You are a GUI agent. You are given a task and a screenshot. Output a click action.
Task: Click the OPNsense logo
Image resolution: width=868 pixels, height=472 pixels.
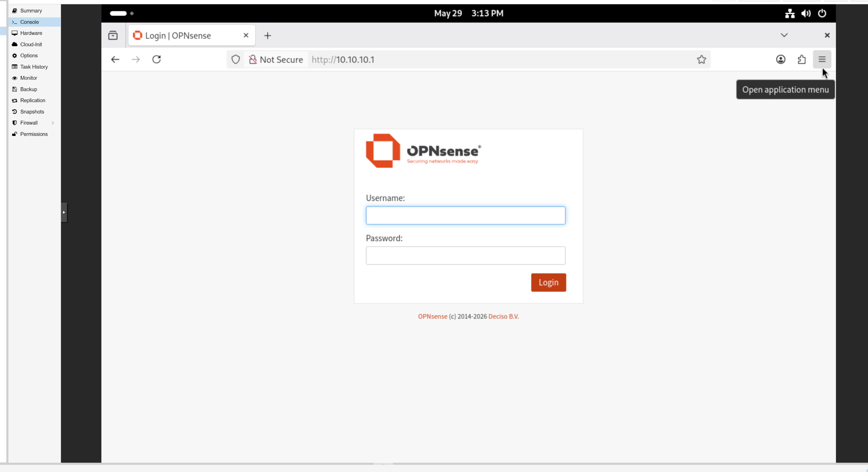(x=424, y=151)
